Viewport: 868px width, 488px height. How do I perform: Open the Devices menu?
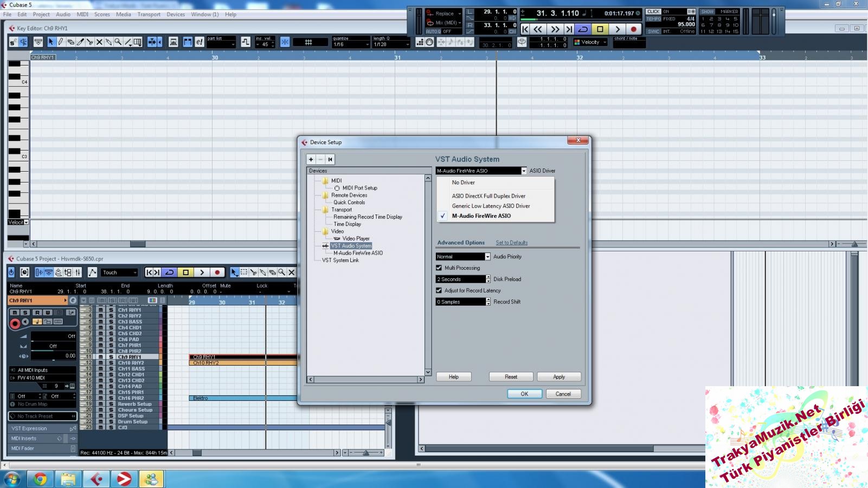click(x=175, y=15)
